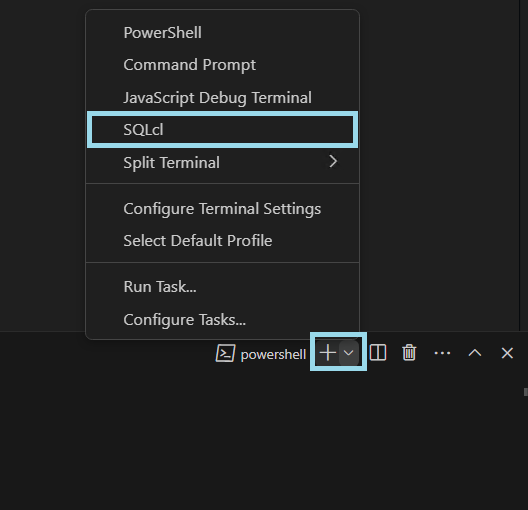This screenshot has width=528, height=510.
Task: Open the terminal more actions ellipsis
Action: 442,353
